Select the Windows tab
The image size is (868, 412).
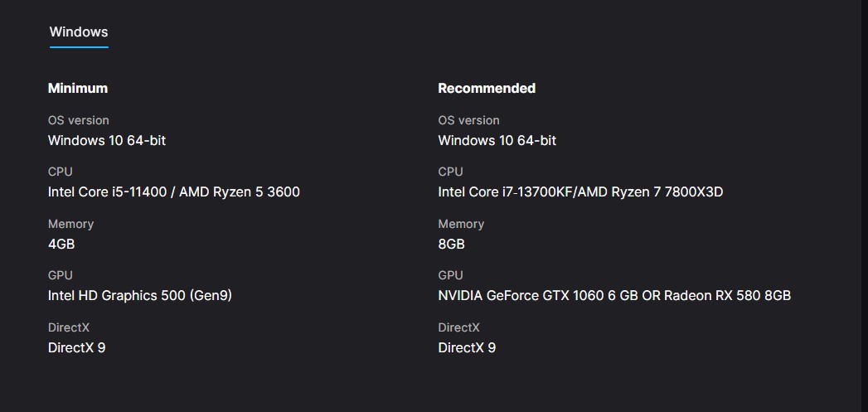click(x=79, y=32)
